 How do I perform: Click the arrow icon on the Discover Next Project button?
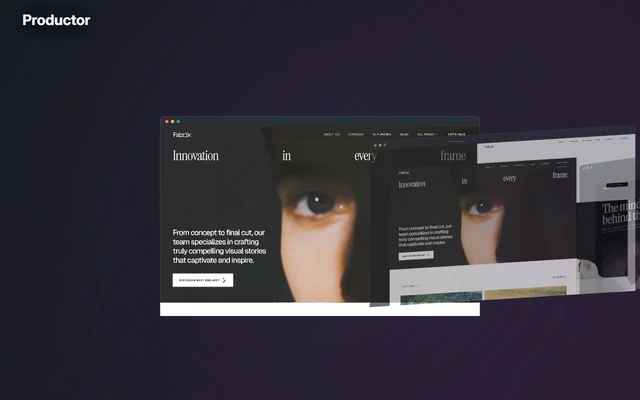click(x=224, y=280)
